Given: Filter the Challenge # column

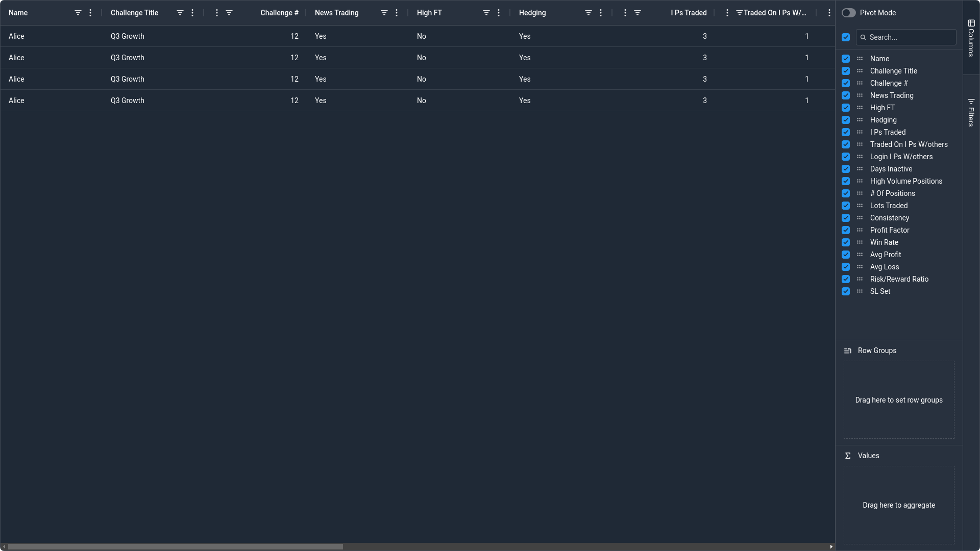Looking at the screenshot, I should 229,13.
